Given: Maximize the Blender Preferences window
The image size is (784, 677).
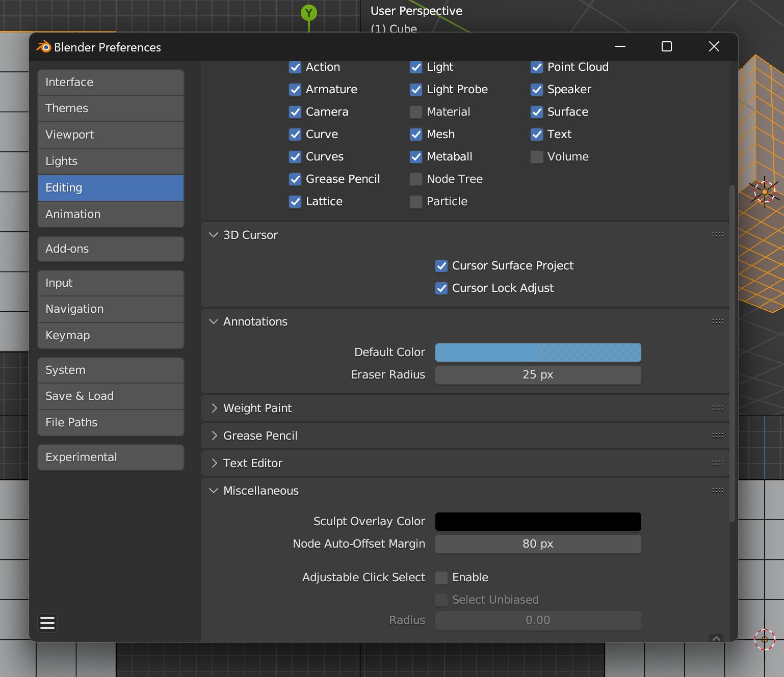Looking at the screenshot, I should 667,46.
